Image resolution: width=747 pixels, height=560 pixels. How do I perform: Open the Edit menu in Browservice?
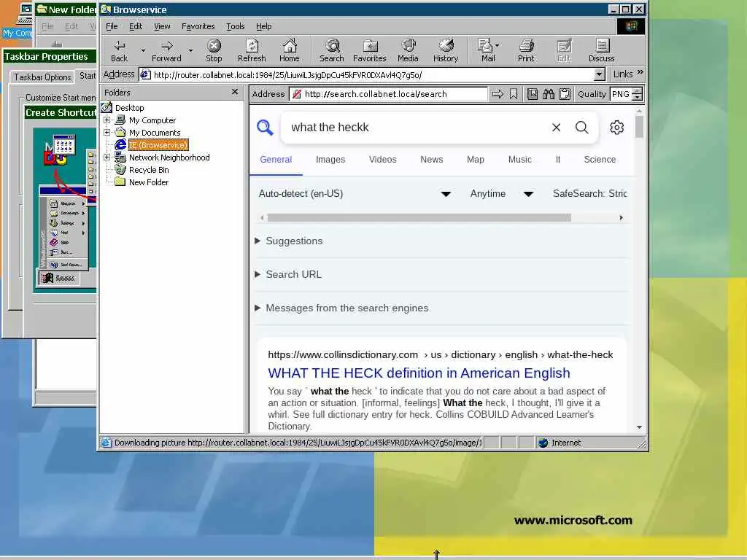[136, 26]
